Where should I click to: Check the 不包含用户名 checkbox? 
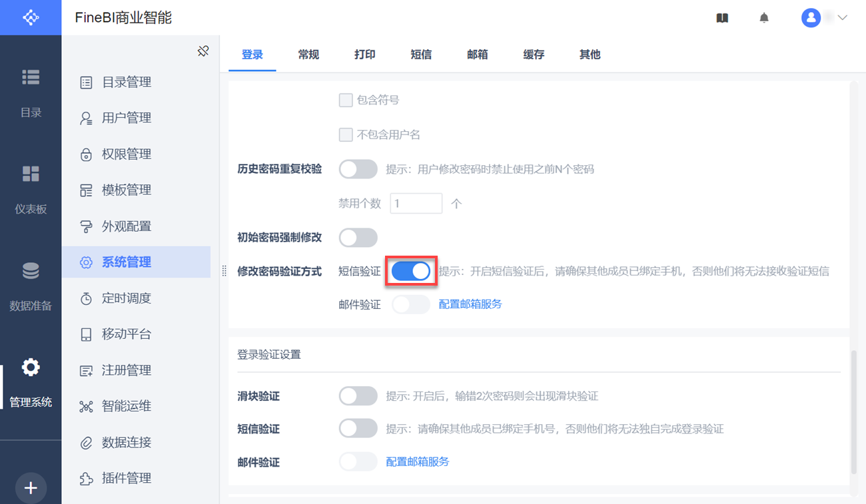346,135
